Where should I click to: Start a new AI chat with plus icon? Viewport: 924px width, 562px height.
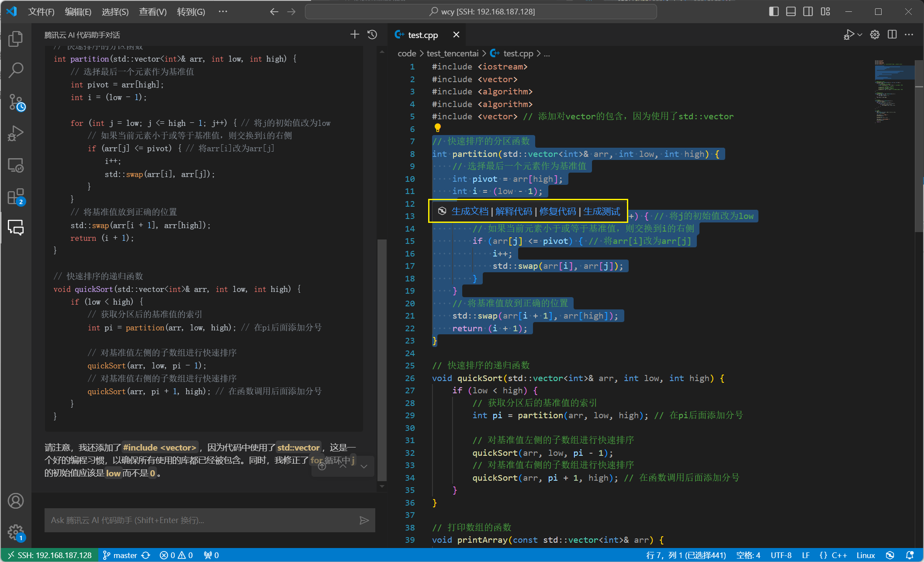(355, 35)
